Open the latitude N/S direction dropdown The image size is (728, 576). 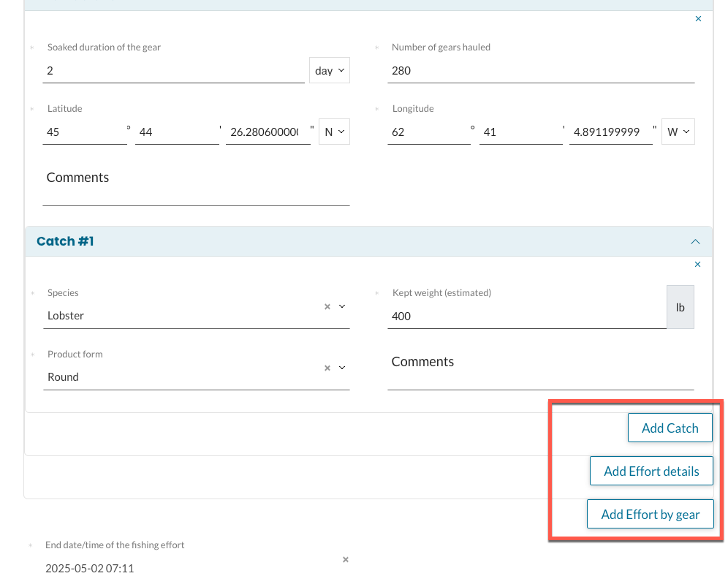[x=334, y=132]
